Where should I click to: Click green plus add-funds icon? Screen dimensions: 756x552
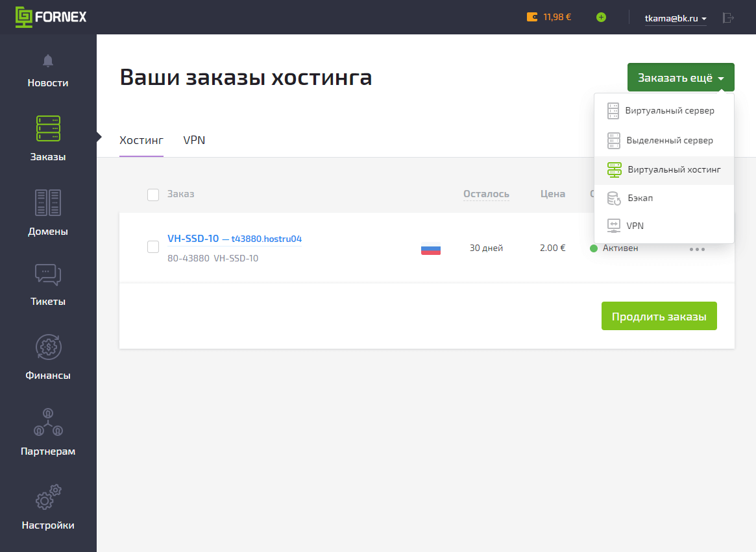pos(601,18)
